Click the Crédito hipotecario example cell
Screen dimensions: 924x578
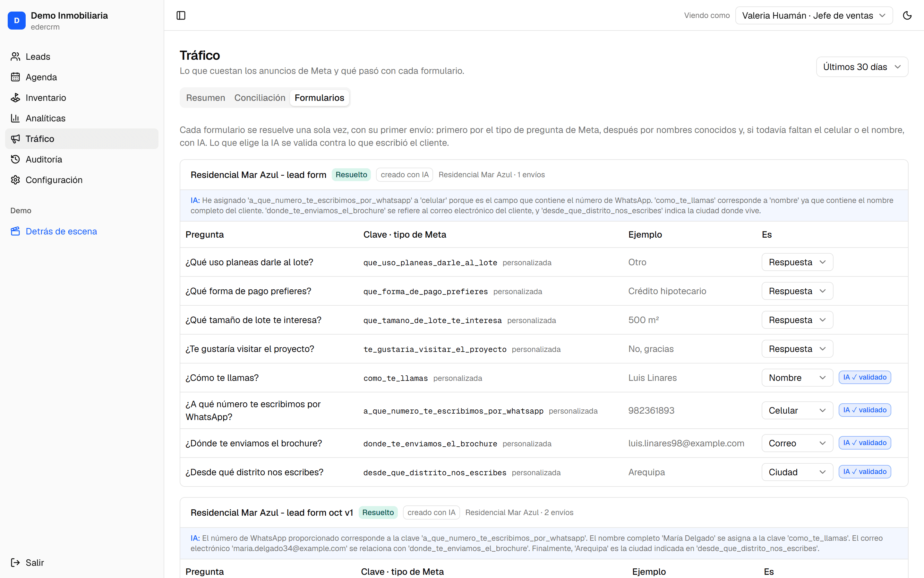[667, 291]
